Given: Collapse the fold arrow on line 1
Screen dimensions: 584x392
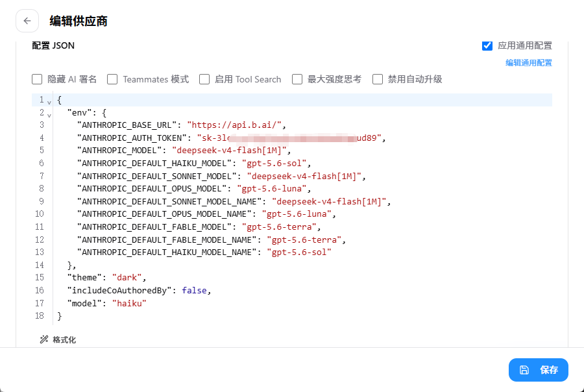Looking at the screenshot, I should [x=49, y=102].
